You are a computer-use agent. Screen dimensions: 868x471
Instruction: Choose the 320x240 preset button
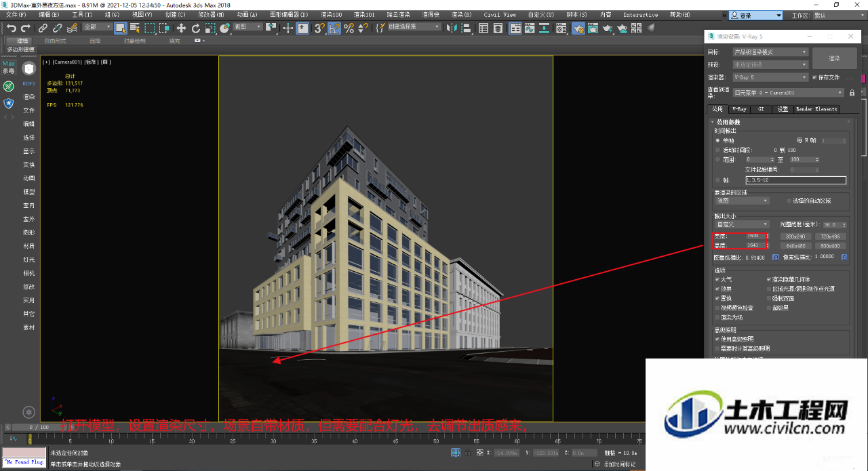click(x=795, y=237)
